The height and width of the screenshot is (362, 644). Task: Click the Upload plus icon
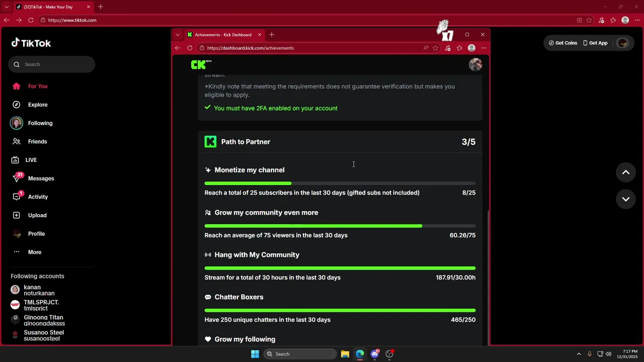click(17, 215)
